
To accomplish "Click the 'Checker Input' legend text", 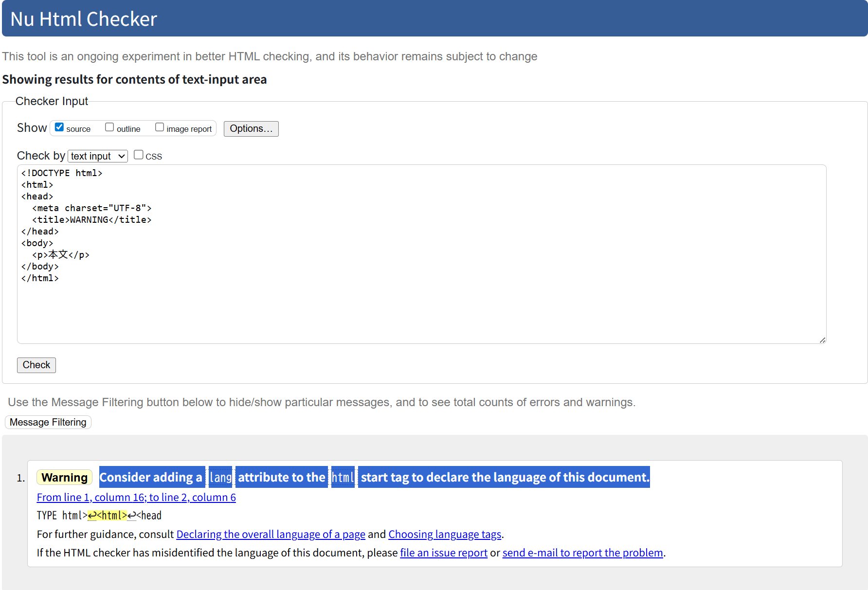I will (52, 101).
